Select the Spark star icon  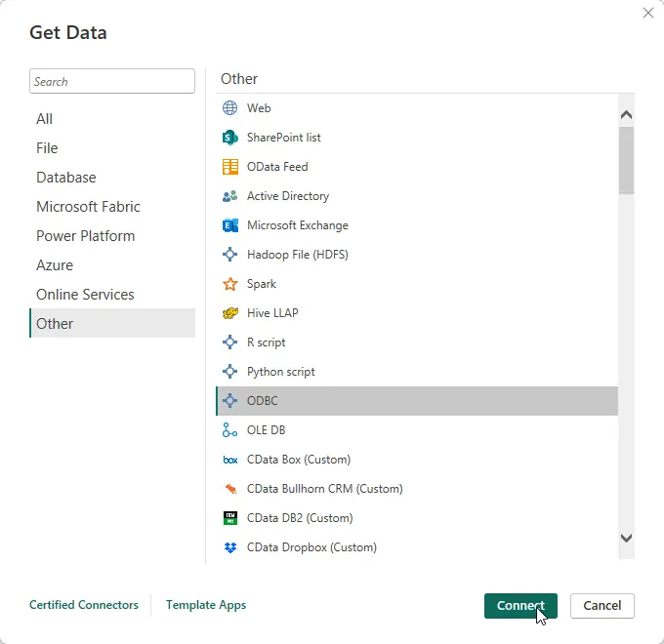coord(230,284)
